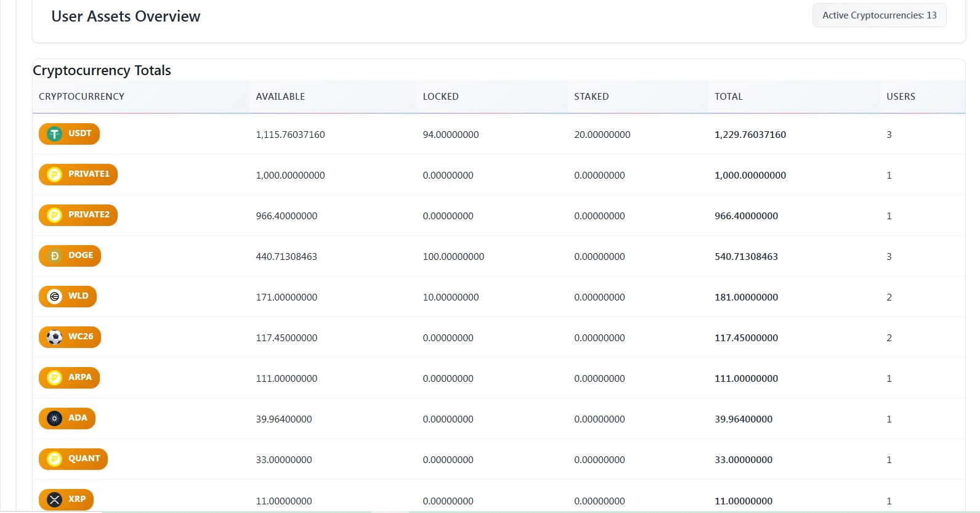Viewport: 980px width, 513px height.
Task: Click the WC26 soccer ball icon
Action: (55, 337)
